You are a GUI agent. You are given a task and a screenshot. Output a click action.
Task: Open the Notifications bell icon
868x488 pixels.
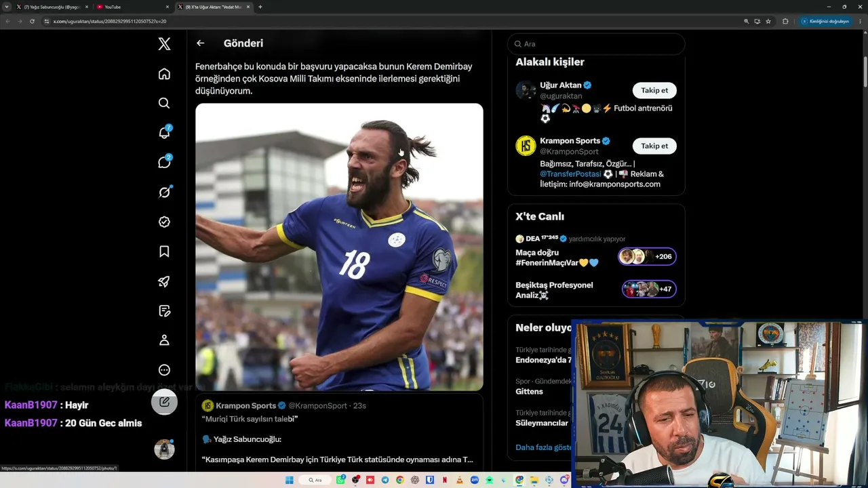click(x=164, y=133)
